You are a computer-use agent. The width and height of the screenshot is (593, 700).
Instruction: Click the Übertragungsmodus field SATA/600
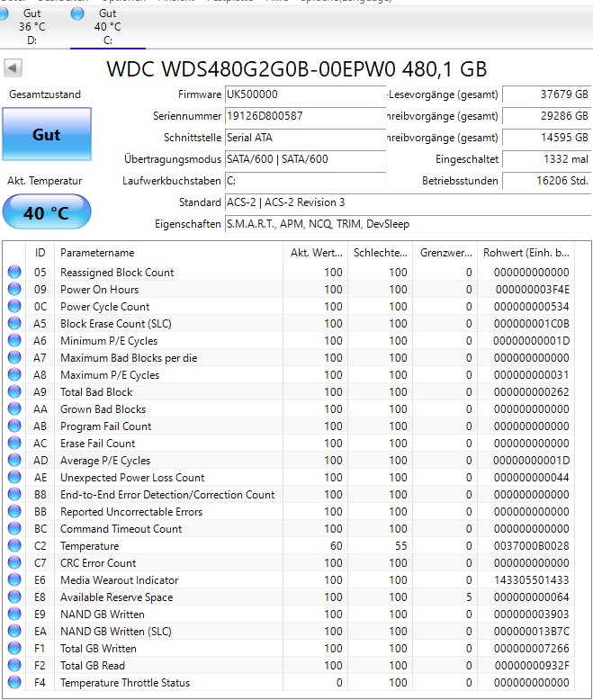(x=305, y=159)
